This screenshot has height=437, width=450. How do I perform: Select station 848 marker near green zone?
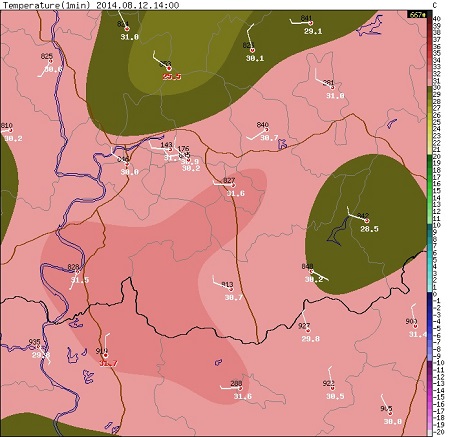311,271
